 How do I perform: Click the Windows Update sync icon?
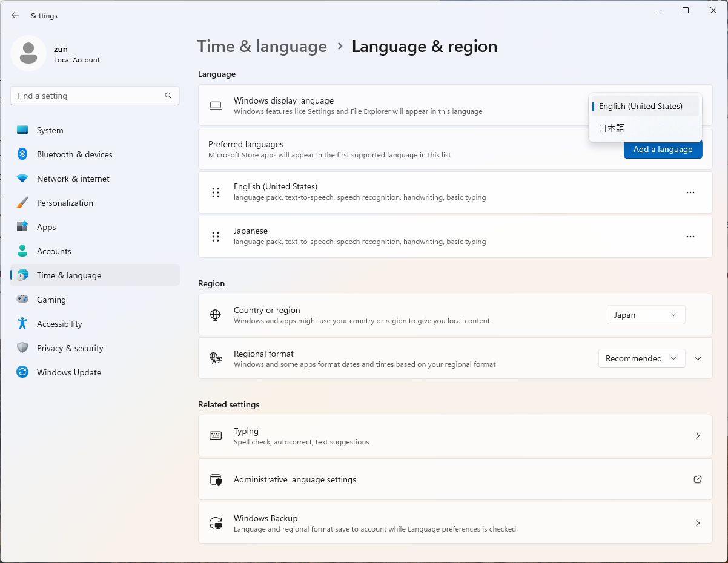[22, 372]
